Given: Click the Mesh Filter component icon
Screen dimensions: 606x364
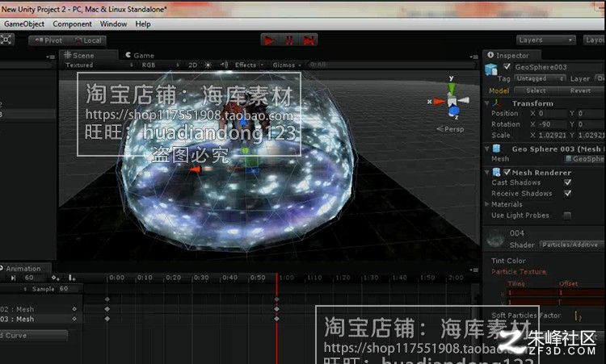Looking at the screenshot, I should click(497, 149).
